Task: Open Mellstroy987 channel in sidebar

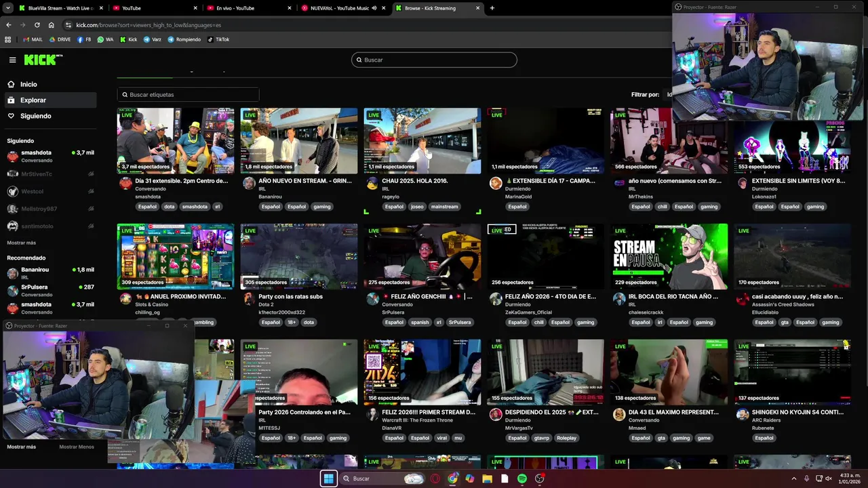Action: click(49, 209)
